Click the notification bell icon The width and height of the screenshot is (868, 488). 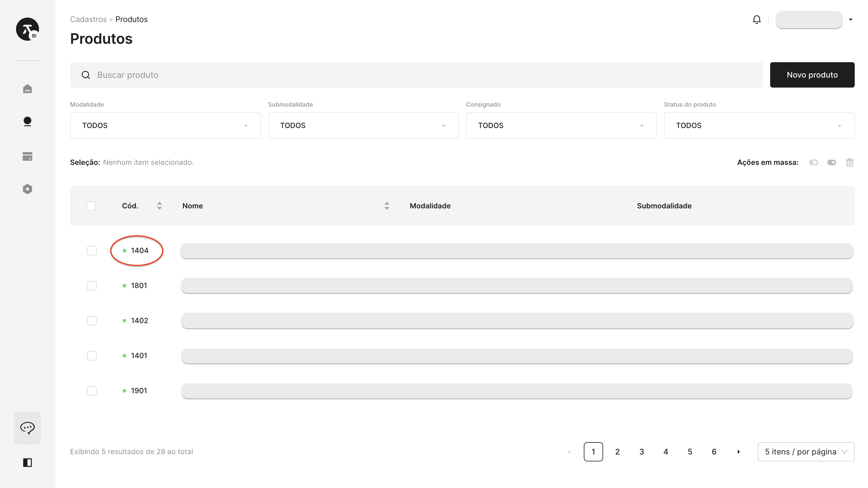coord(757,20)
